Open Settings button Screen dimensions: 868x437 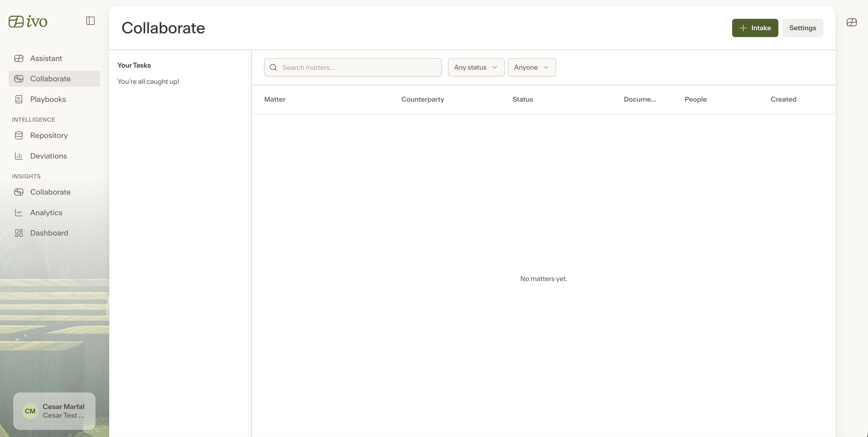point(803,28)
